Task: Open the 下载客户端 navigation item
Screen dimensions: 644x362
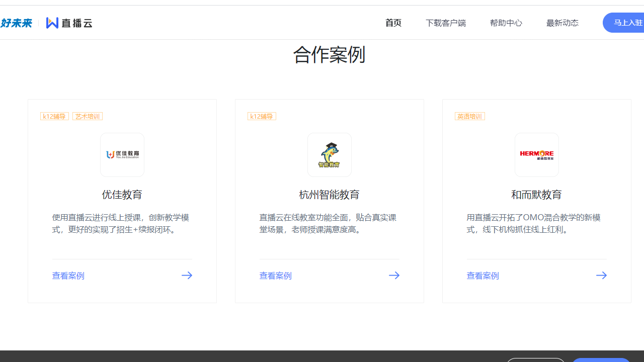Action: coord(446,23)
